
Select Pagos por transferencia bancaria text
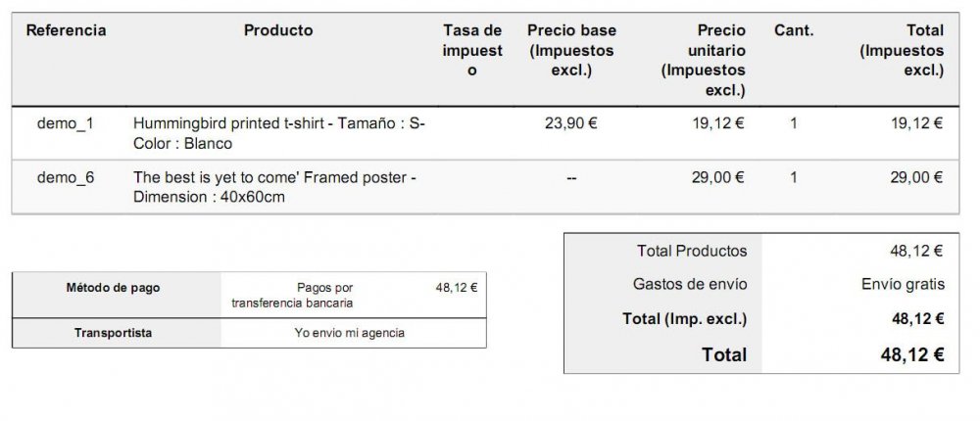(x=292, y=296)
